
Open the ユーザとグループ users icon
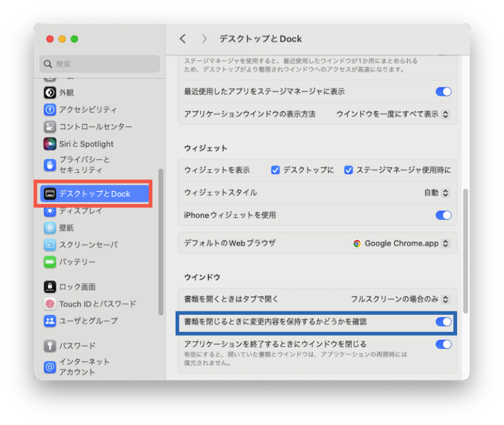[x=50, y=321]
